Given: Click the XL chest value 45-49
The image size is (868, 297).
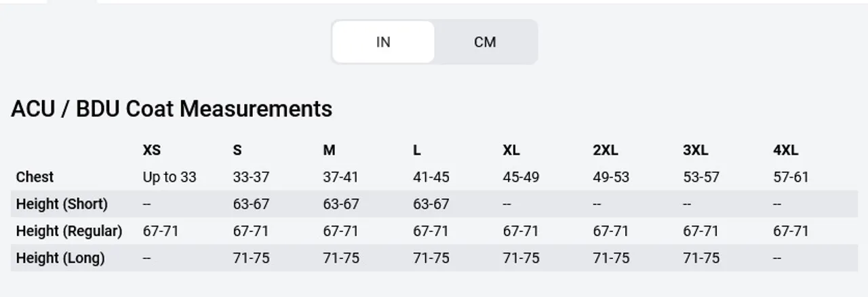Looking at the screenshot, I should 521,178.
